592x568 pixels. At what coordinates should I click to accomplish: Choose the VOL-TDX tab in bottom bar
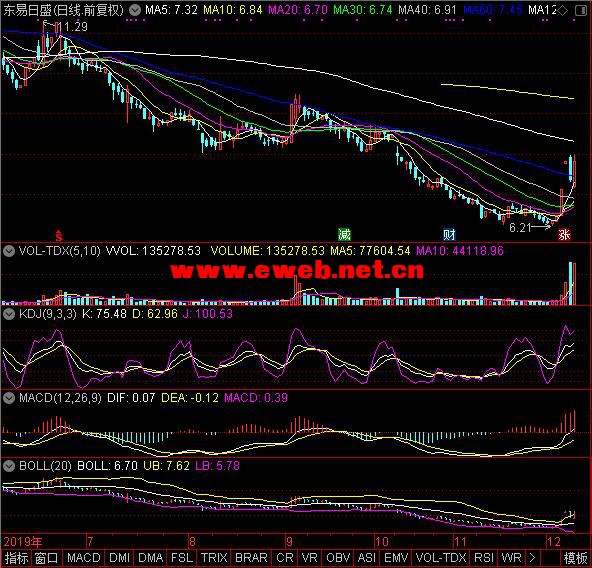pyautogui.click(x=441, y=558)
